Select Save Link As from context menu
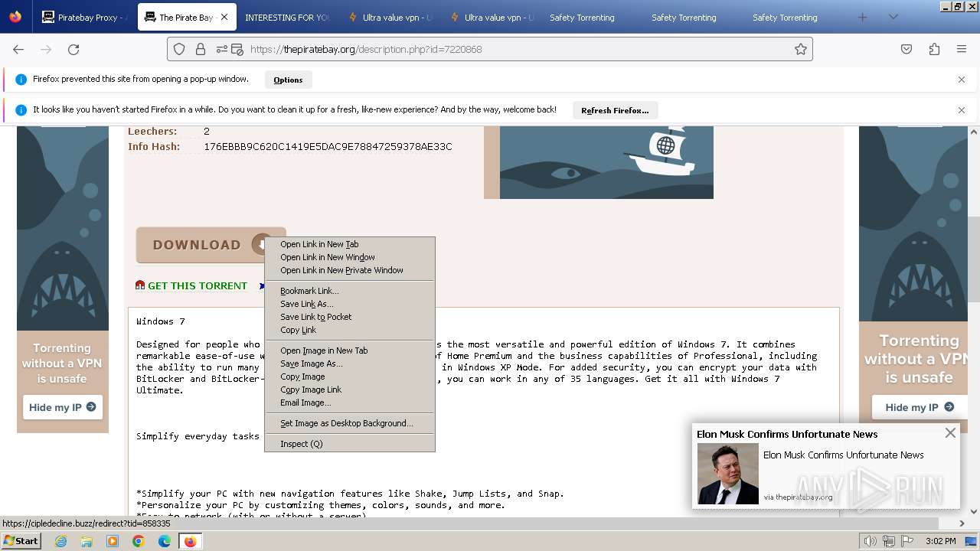Image resolution: width=980 pixels, height=551 pixels. (350, 304)
